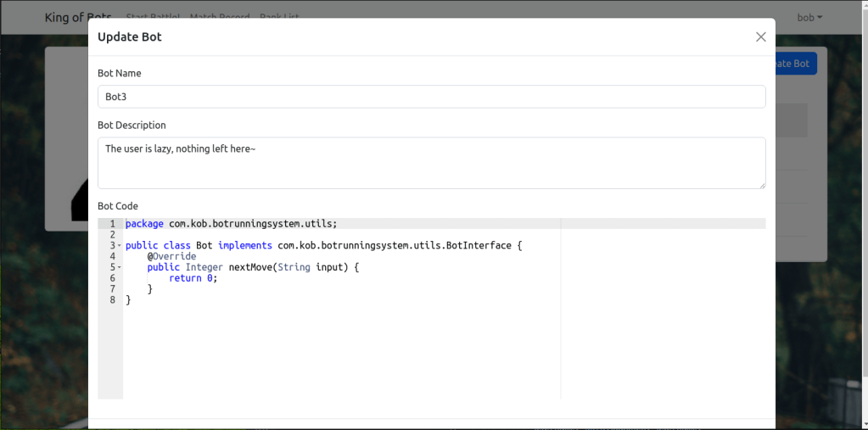Click empty area below code in editor
Image resolution: width=868 pixels, height=430 pixels.
point(339,356)
